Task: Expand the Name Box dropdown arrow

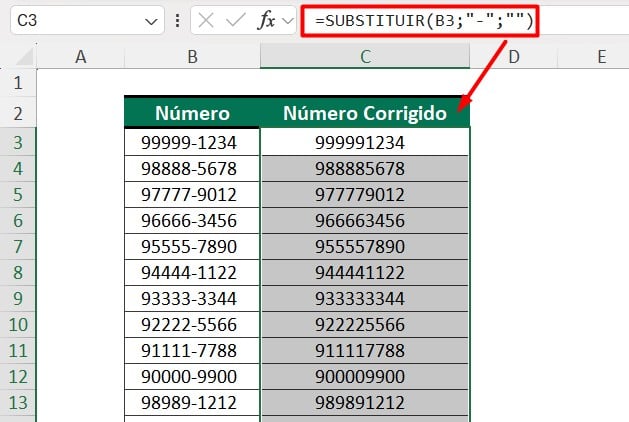Action: click(x=151, y=21)
